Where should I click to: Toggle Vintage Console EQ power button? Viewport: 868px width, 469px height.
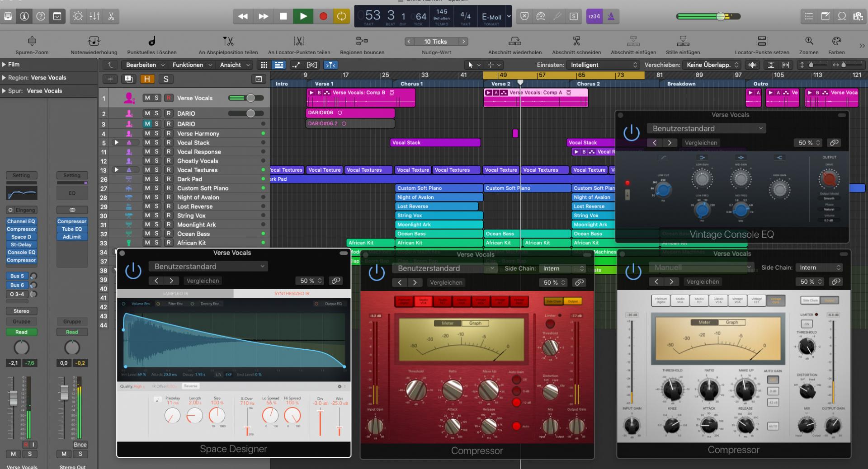[632, 132]
